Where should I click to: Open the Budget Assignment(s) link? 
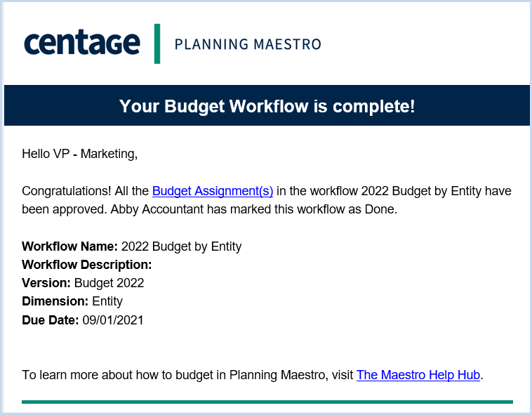(213, 191)
